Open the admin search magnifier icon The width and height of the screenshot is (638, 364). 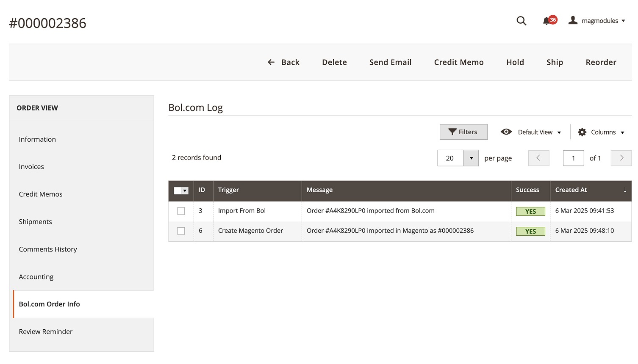(x=521, y=21)
